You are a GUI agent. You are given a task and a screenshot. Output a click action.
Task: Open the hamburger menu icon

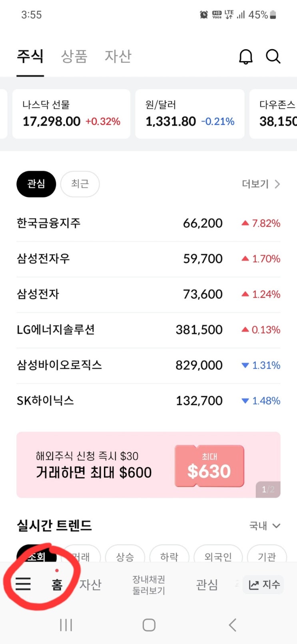(23, 584)
